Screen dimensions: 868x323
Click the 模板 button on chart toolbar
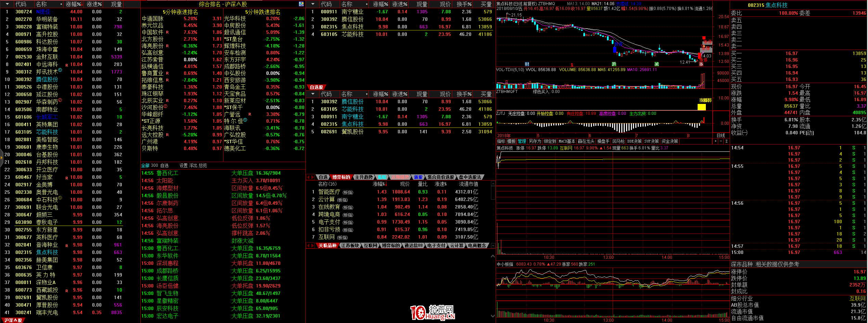[511, 141]
